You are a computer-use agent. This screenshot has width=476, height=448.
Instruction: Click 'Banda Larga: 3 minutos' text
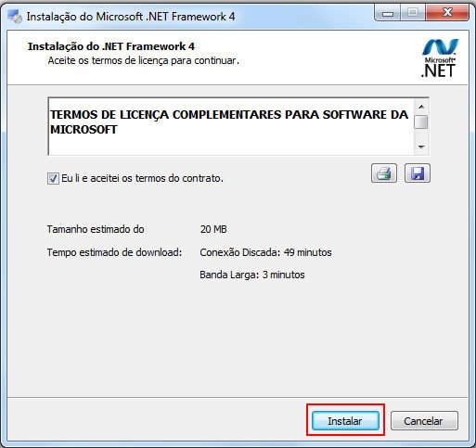pos(252,275)
